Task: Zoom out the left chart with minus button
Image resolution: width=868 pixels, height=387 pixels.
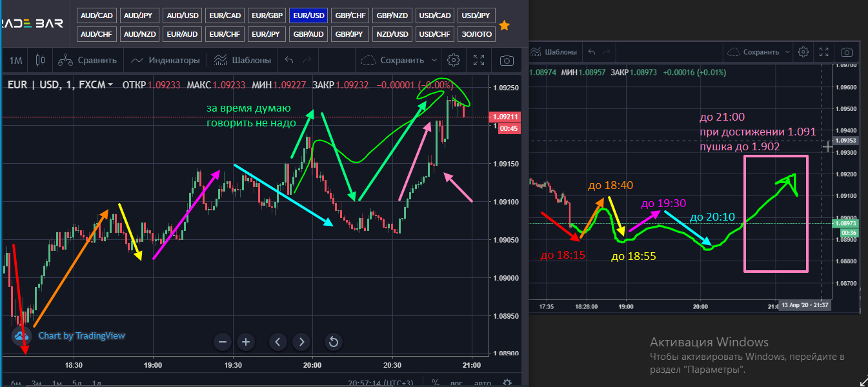Action: (223, 341)
